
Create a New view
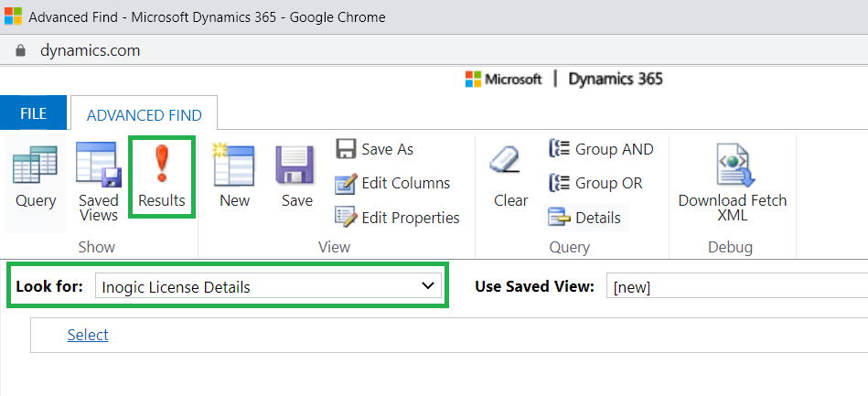(234, 177)
